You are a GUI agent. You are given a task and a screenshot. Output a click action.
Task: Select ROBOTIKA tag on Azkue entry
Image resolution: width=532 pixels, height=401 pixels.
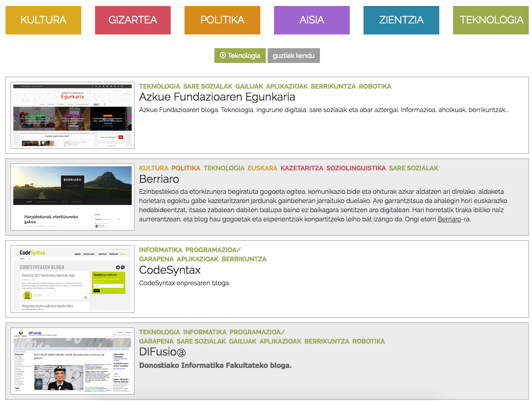pos(375,86)
